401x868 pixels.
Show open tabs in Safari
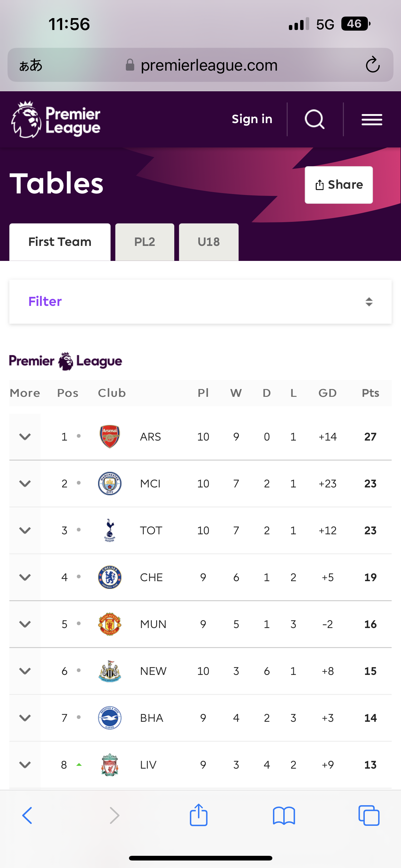pos(369,816)
